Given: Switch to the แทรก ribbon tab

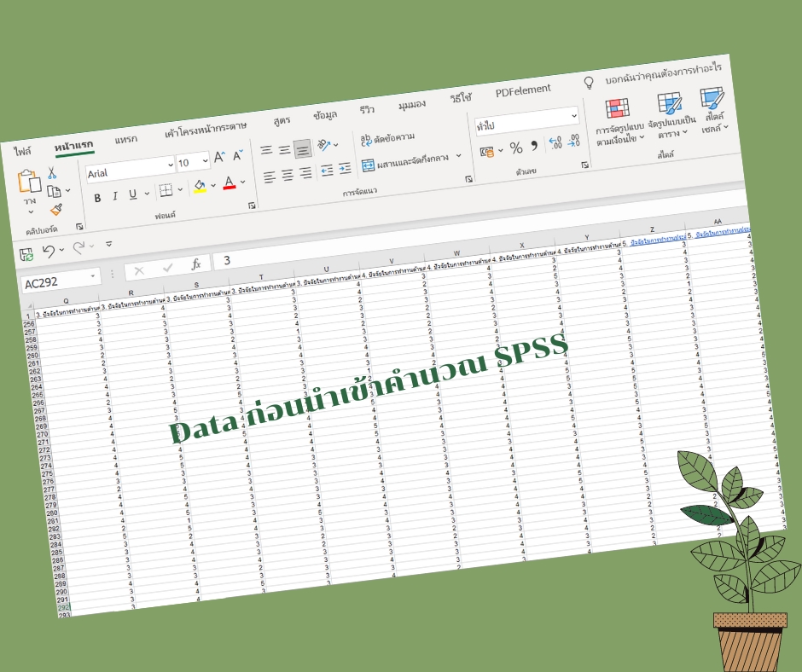Looking at the screenshot, I should click(126, 138).
